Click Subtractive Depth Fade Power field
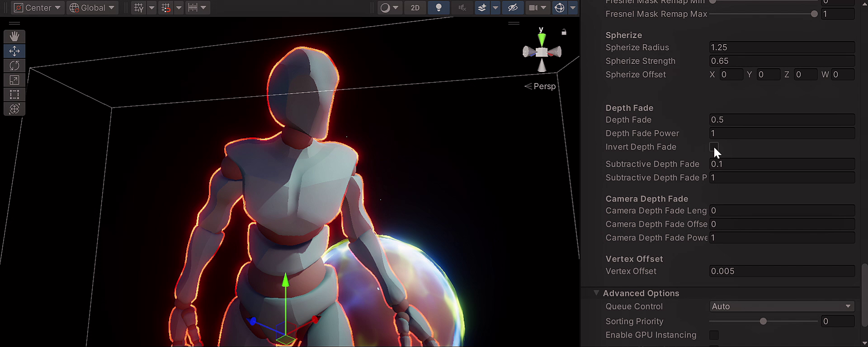This screenshot has height=347, width=868. click(x=782, y=178)
